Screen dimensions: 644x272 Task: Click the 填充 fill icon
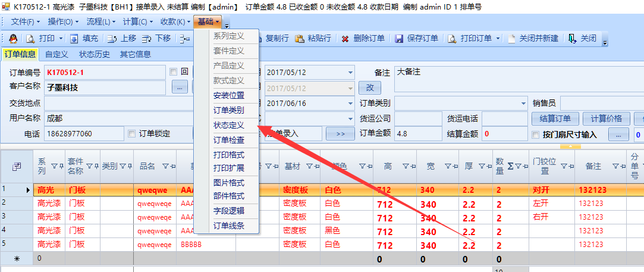tap(74, 39)
